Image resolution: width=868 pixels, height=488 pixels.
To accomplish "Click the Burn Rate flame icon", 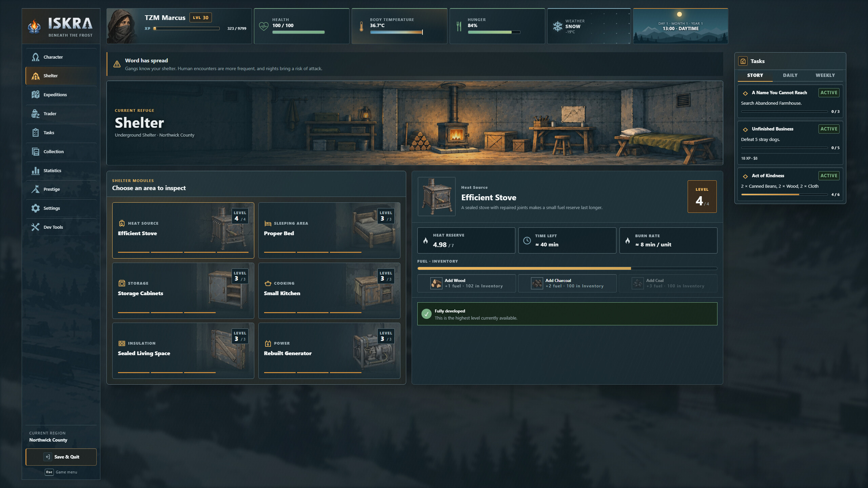I will coord(628,241).
